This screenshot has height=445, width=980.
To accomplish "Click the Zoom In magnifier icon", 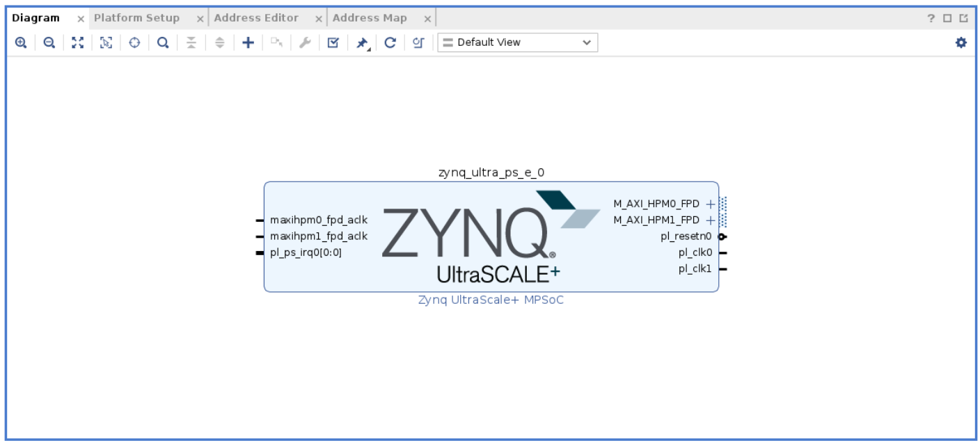I will point(21,42).
